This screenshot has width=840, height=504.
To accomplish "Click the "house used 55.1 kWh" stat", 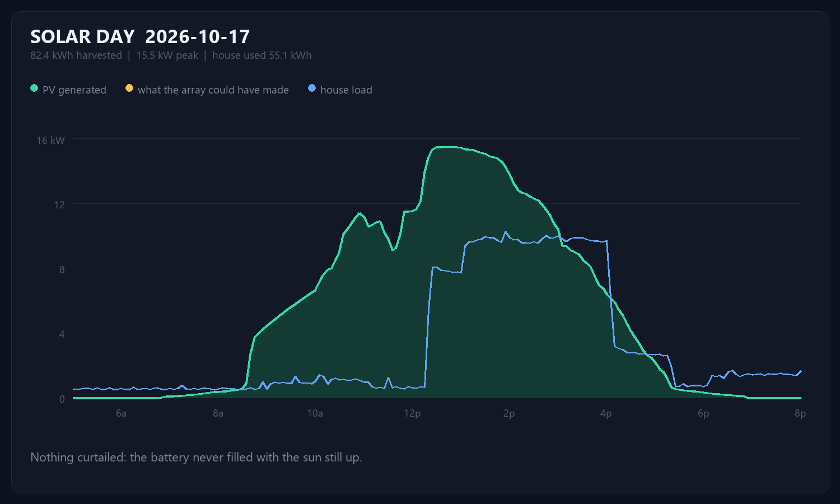I will [x=262, y=55].
